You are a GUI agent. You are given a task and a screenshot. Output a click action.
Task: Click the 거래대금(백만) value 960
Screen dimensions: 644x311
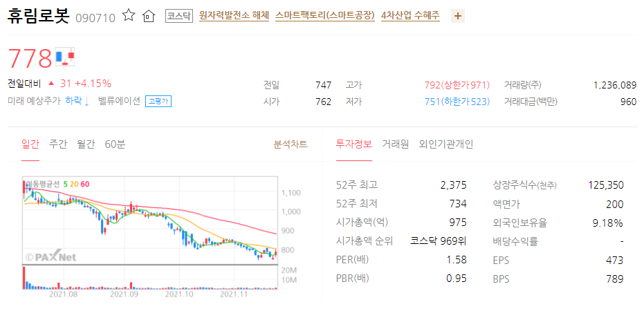click(x=628, y=102)
